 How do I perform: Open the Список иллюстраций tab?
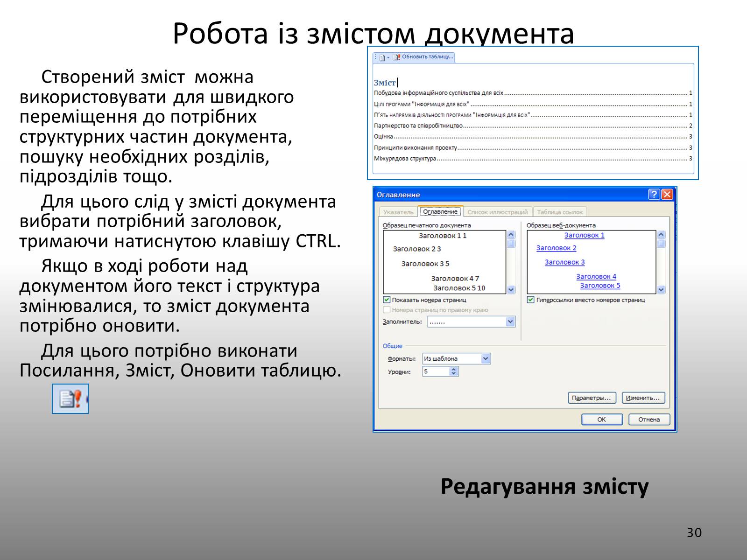coord(497,212)
